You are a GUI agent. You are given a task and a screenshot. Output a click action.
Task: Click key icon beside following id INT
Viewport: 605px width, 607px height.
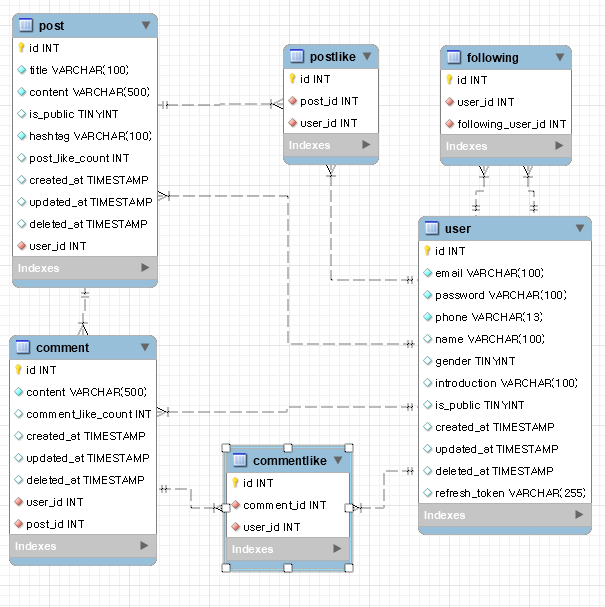[x=449, y=80]
